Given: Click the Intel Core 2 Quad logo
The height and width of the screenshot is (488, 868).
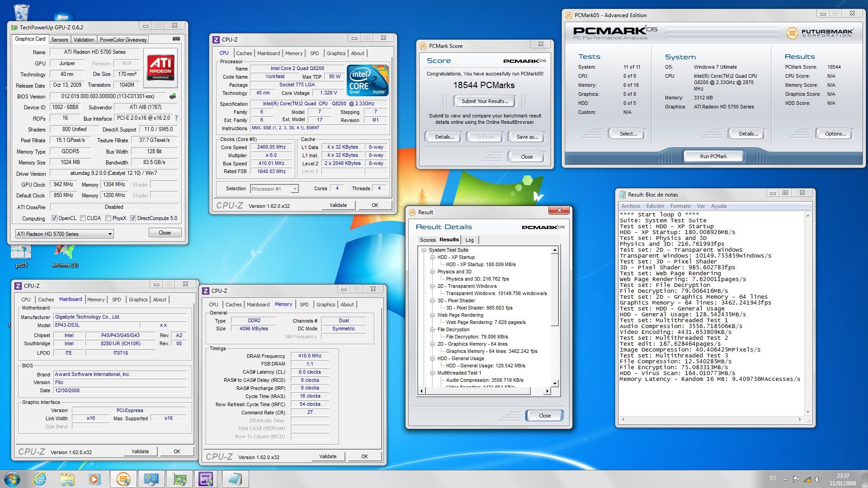Looking at the screenshot, I should tap(368, 80).
